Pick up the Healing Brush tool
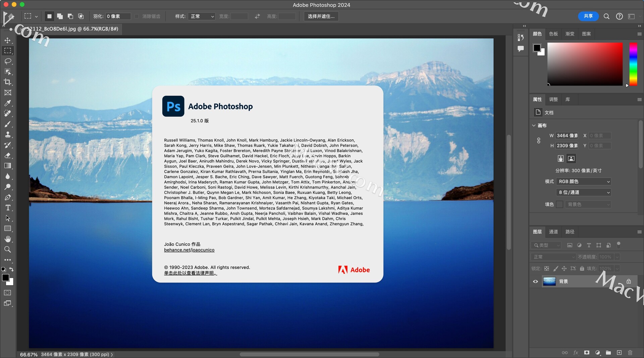The width and height of the screenshot is (644, 358). click(8, 113)
